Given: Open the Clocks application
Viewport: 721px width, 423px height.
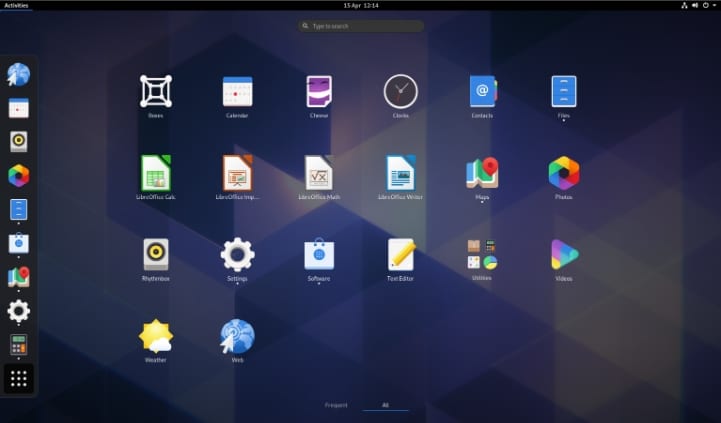Looking at the screenshot, I should pos(401,91).
